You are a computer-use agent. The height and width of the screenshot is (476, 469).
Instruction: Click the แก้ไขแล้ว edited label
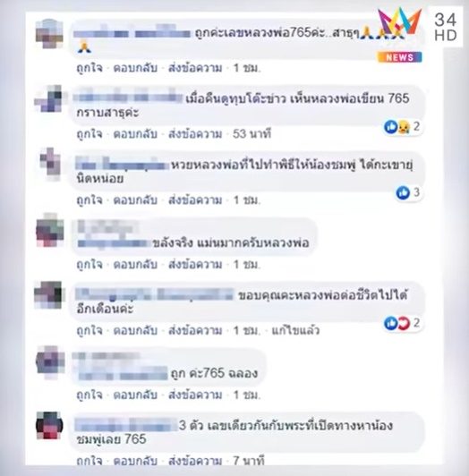295,330
